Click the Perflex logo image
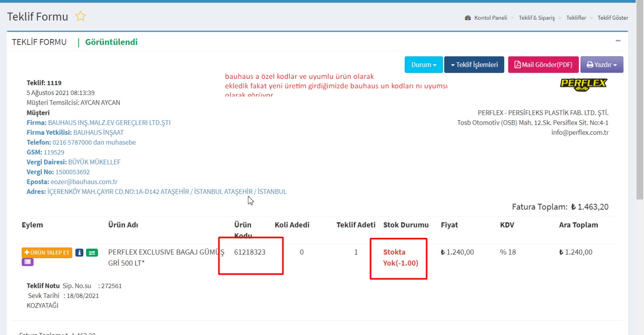 pos(583,84)
